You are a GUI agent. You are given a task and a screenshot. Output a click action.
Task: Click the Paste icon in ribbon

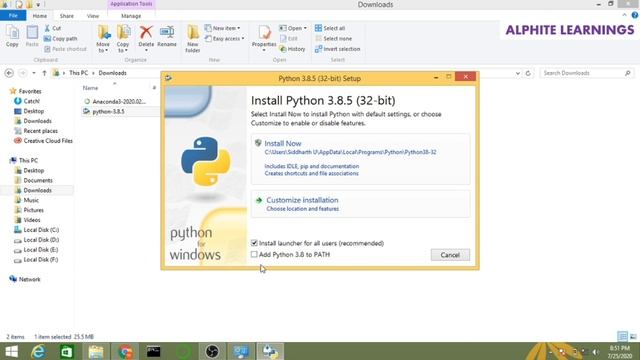coord(32,36)
